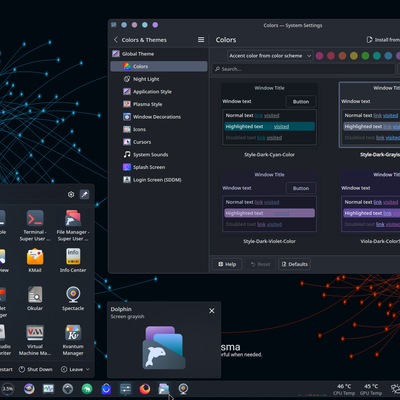Open Cursors settings page
400x400 pixels.
(x=159, y=142)
